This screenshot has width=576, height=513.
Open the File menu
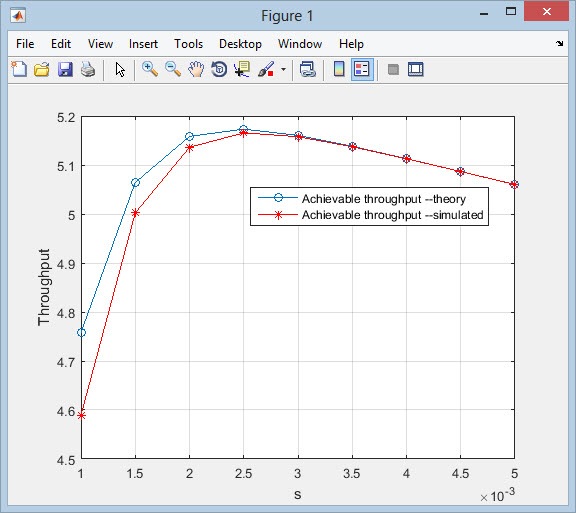pyautogui.click(x=25, y=44)
